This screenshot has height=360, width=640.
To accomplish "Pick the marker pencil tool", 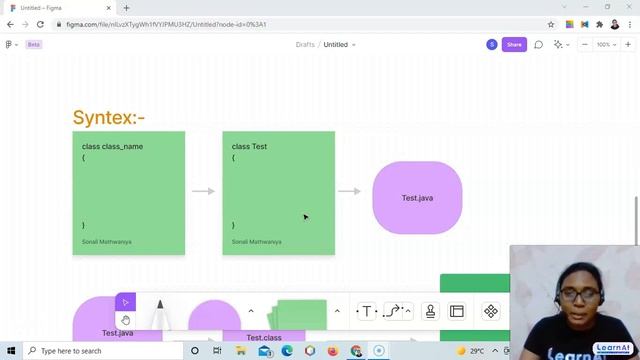I will click(x=160, y=313).
